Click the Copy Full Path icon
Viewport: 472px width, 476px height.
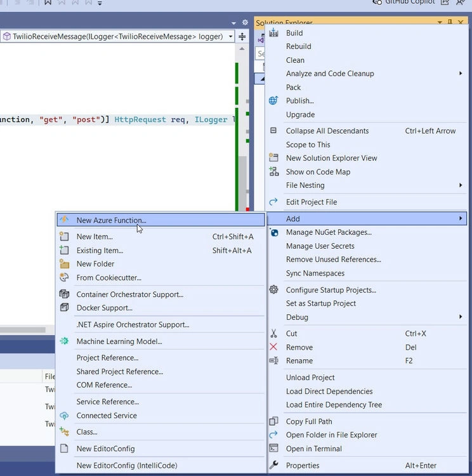pos(273,421)
